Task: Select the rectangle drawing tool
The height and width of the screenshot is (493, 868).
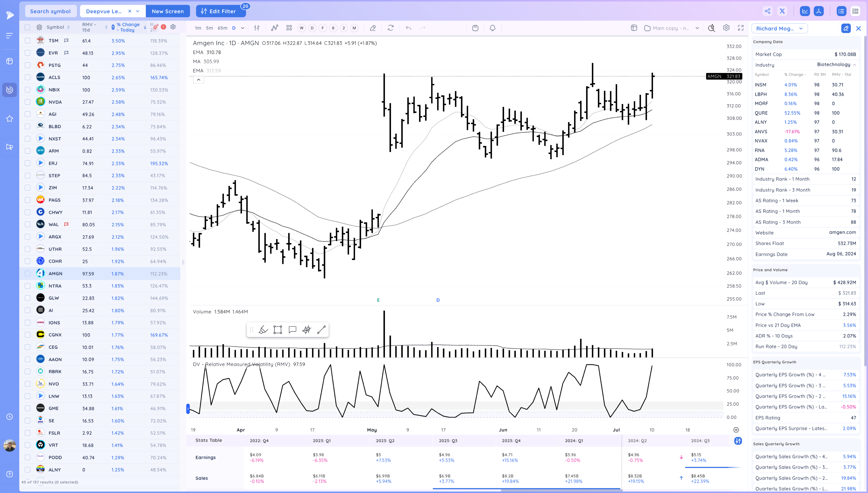Action: [x=278, y=329]
